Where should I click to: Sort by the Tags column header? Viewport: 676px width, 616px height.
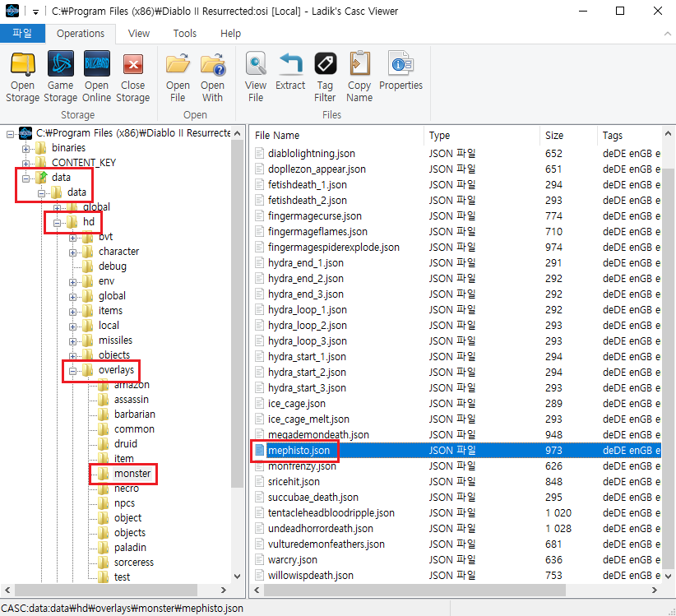[x=629, y=136]
